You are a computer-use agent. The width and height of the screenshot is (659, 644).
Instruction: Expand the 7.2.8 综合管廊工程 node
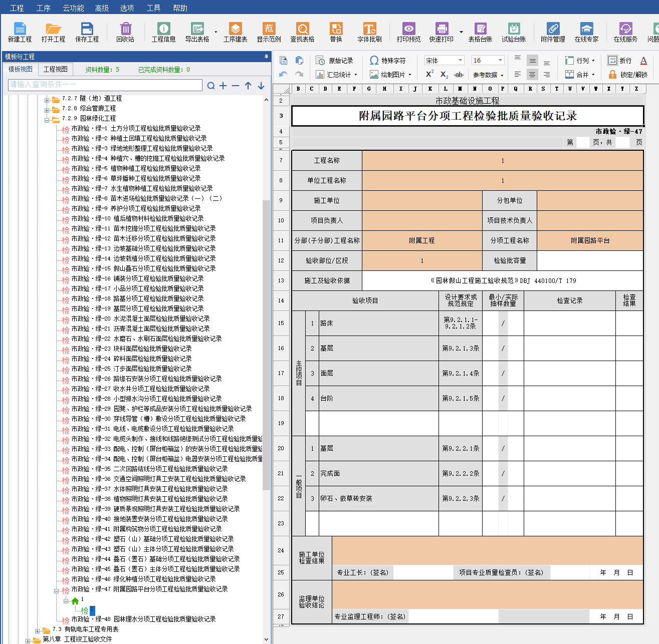47,110
